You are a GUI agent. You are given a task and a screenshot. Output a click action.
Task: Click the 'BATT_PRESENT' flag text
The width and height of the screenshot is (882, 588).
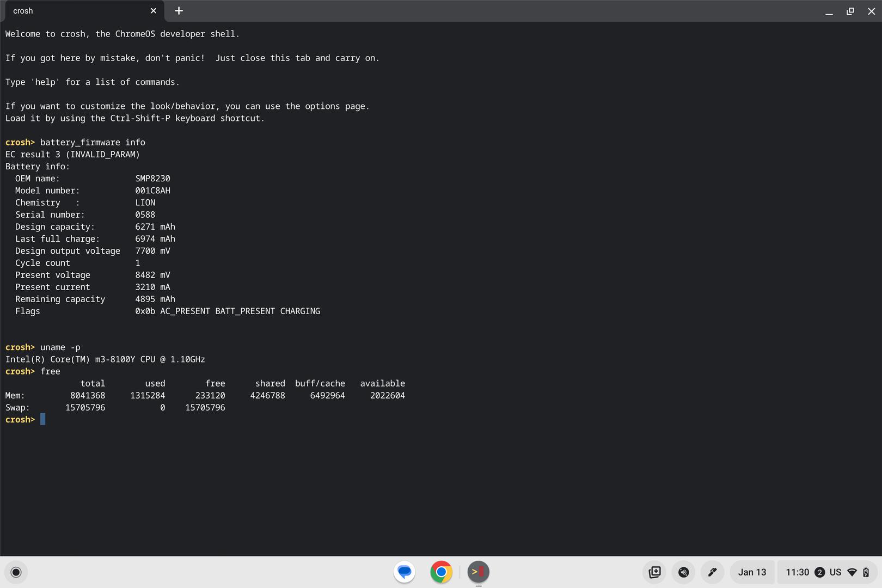coord(245,311)
